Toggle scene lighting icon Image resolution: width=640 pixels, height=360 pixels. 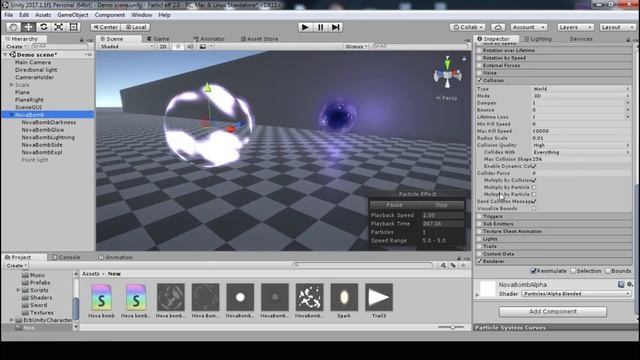click(x=178, y=47)
